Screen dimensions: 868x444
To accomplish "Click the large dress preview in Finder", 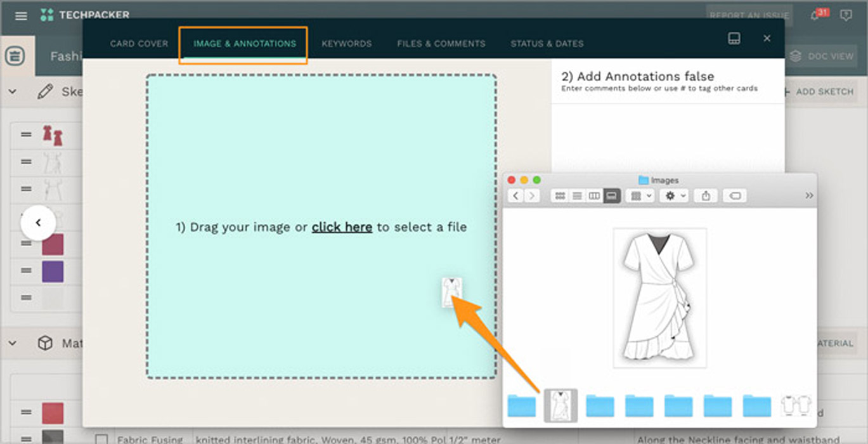I will pos(659,297).
